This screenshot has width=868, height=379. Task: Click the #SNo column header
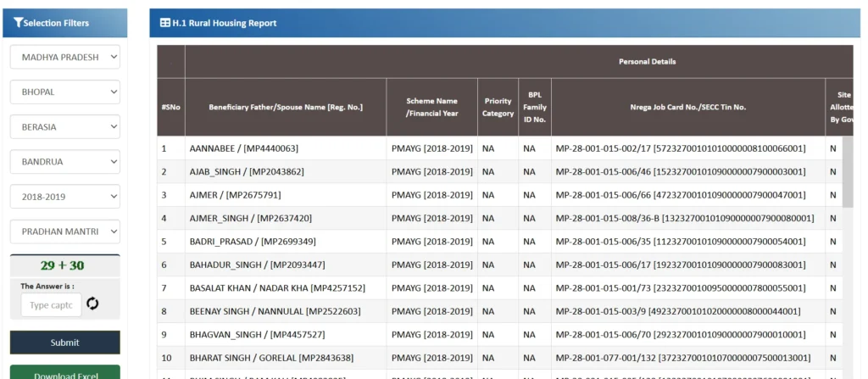click(170, 108)
